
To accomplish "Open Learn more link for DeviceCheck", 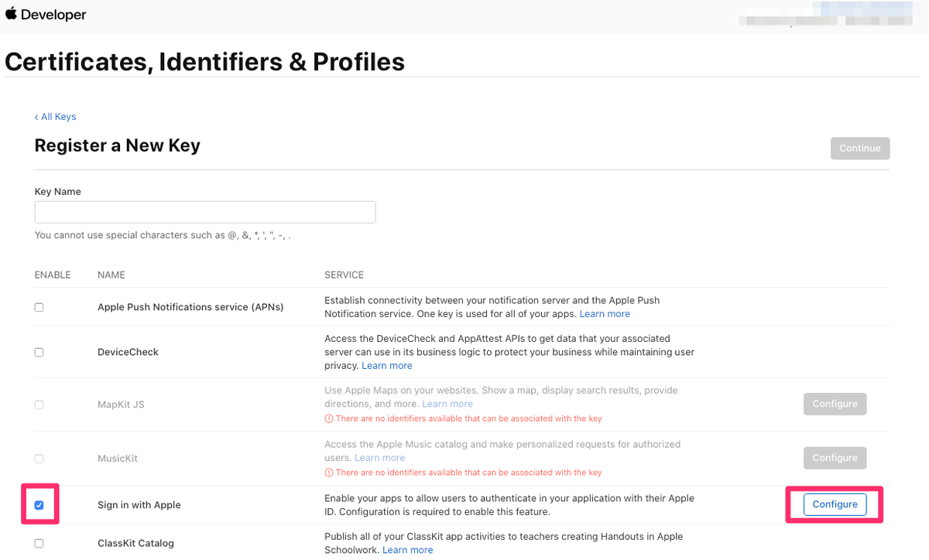I will point(387,366).
